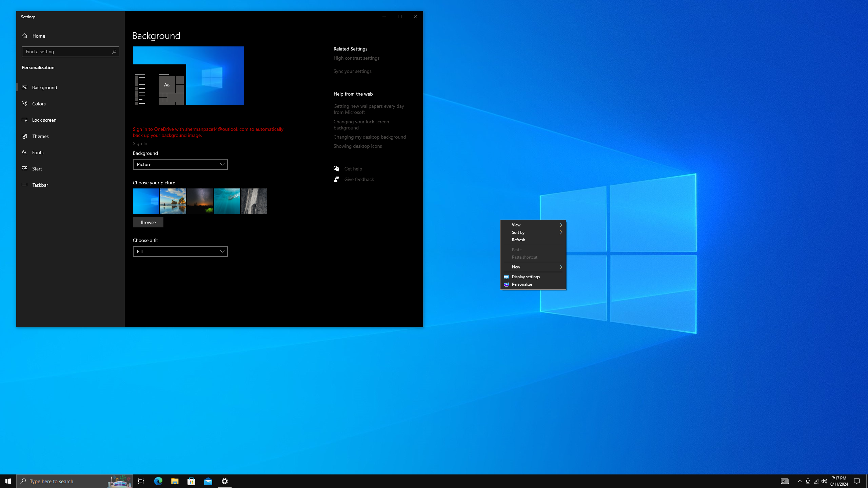Click the Browse button
The height and width of the screenshot is (488, 868).
pyautogui.click(x=148, y=222)
